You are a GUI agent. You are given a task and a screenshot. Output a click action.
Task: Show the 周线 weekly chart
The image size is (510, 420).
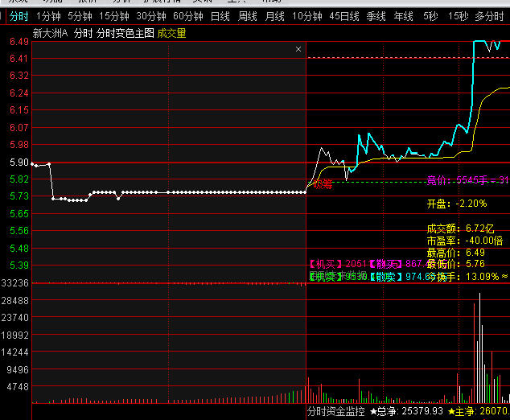[247, 16]
